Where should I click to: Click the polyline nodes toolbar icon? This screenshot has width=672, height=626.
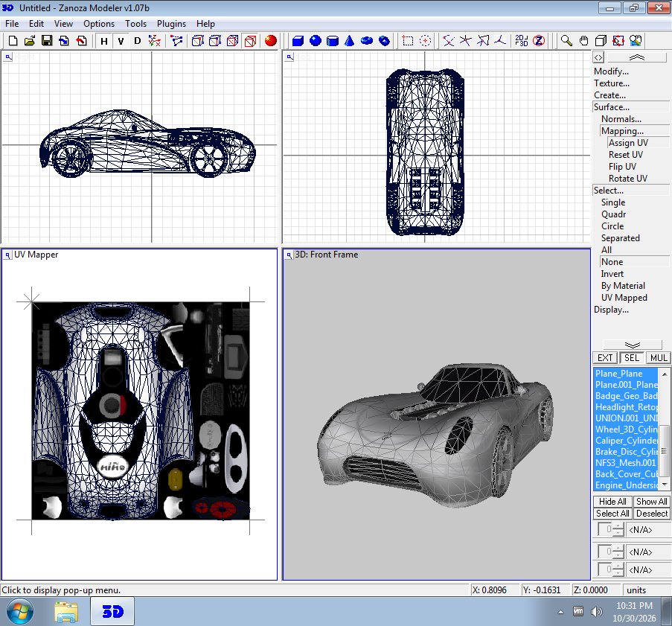tap(176, 41)
